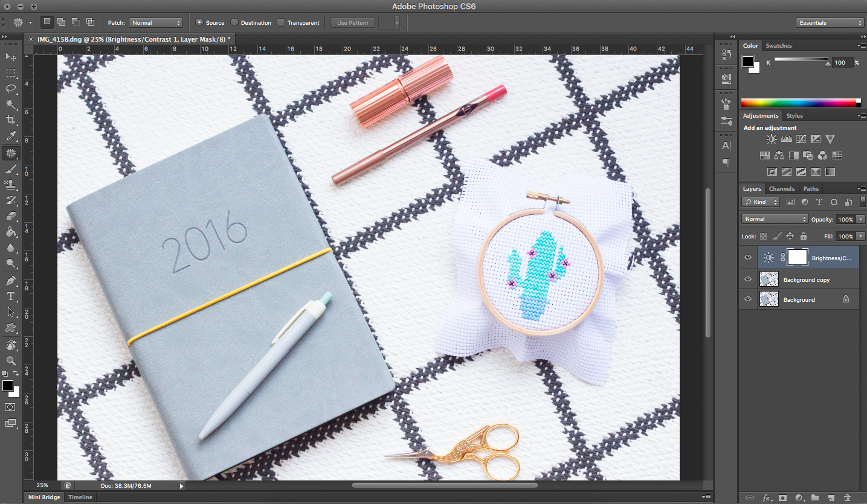Viewport: 867px width, 504px height.
Task: Open the Mini Bridge tab
Action: point(45,497)
